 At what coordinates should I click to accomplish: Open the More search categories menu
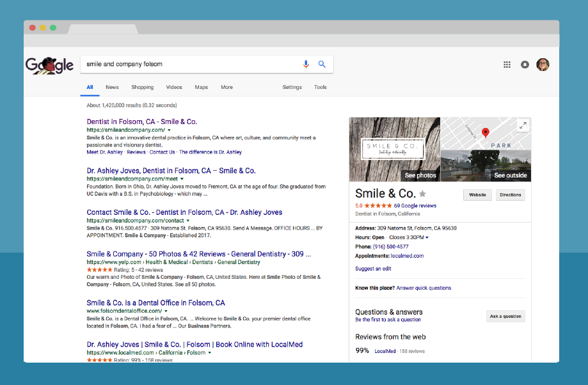[227, 87]
